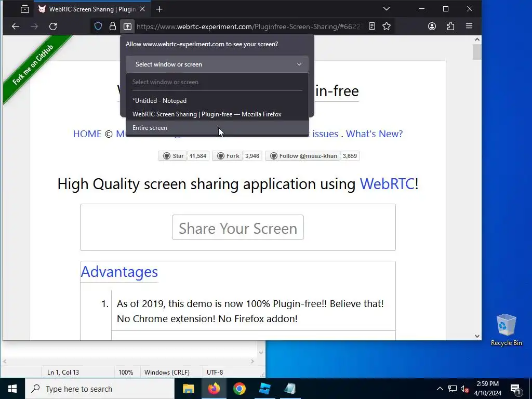The image size is (532, 399).
Task: Click the page scrollbar up arrow
Action: (477, 39)
